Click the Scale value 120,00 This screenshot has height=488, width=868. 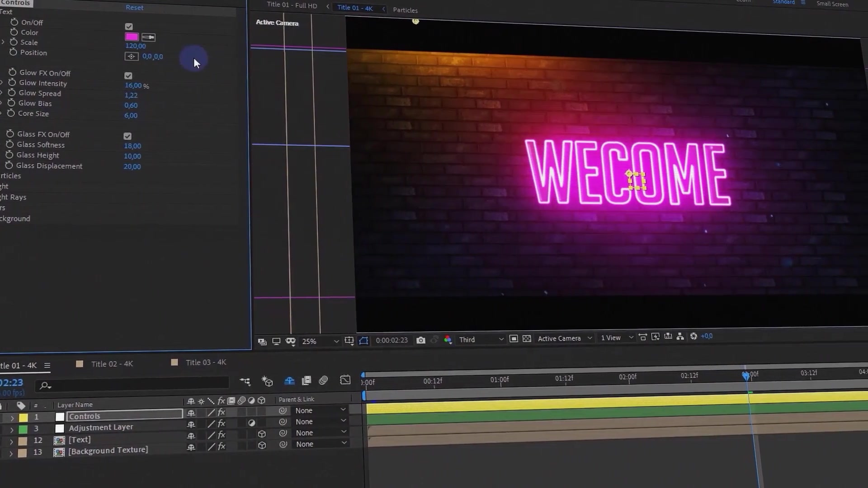(x=135, y=46)
